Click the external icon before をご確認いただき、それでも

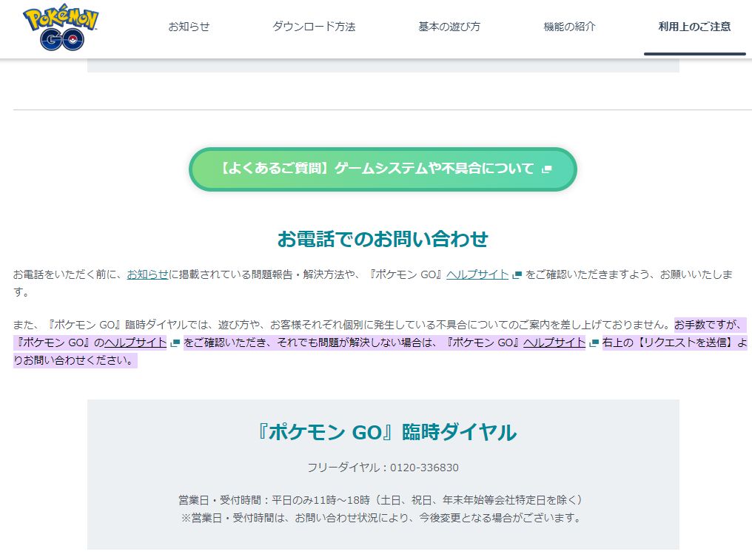[175, 343]
